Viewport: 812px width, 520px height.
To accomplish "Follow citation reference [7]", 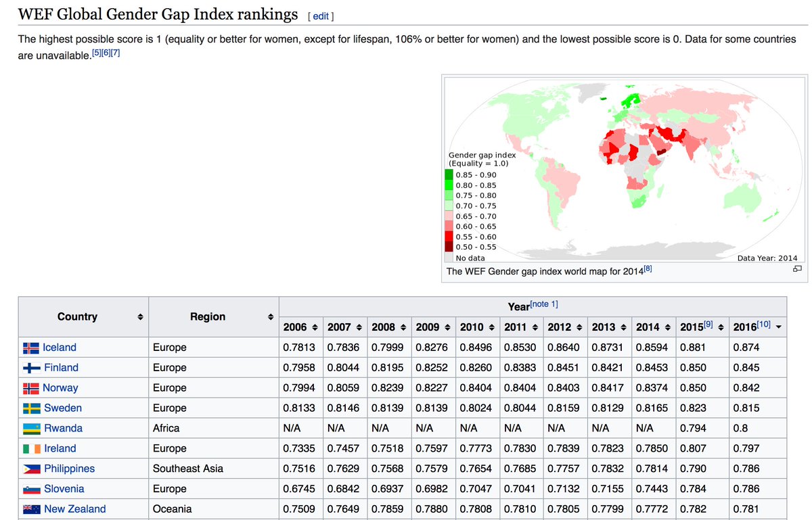I will click(116, 53).
